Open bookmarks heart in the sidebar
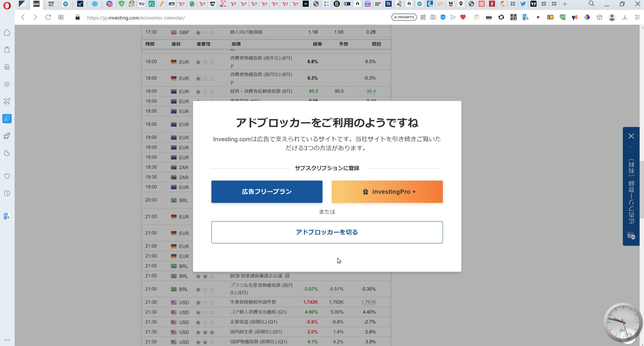Screen dimensions: 644x346 7,176
